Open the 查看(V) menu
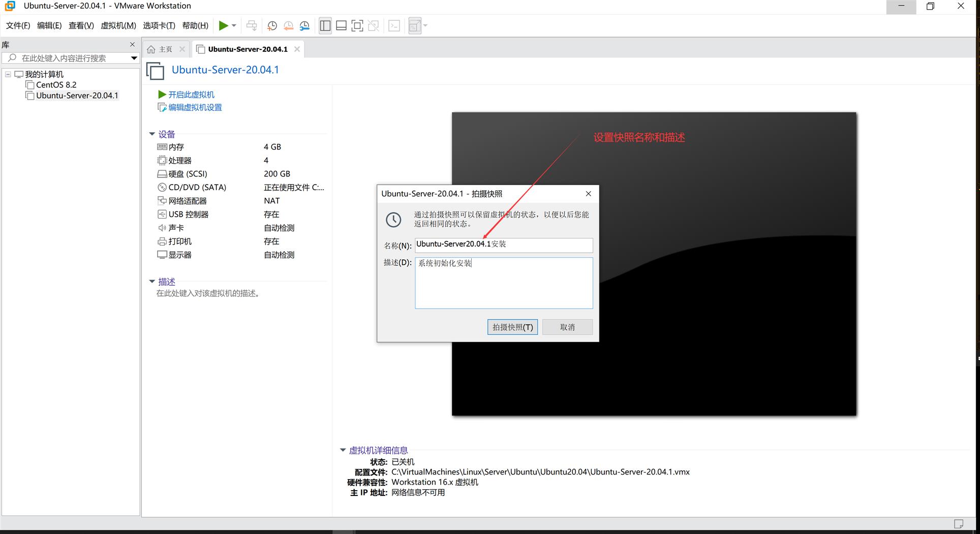Image resolution: width=980 pixels, height=534 pixels. pyautogui.click(x=81, y=25)
